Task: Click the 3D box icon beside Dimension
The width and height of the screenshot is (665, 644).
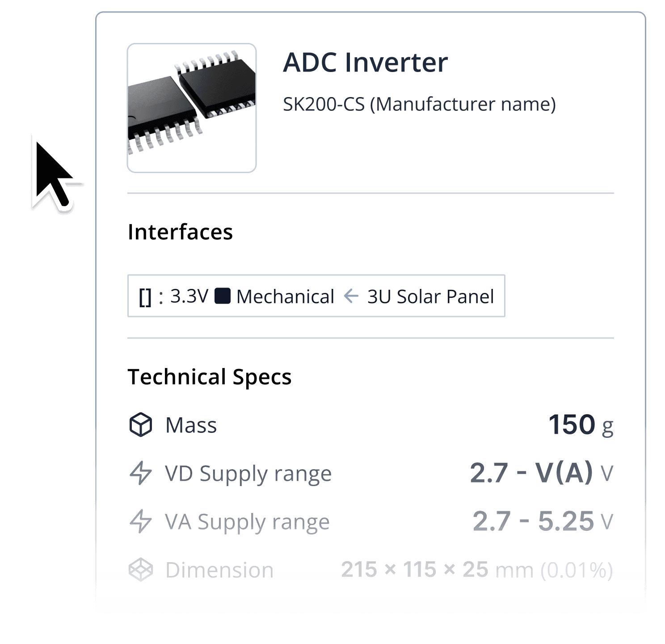Action: tap(141, 570)
